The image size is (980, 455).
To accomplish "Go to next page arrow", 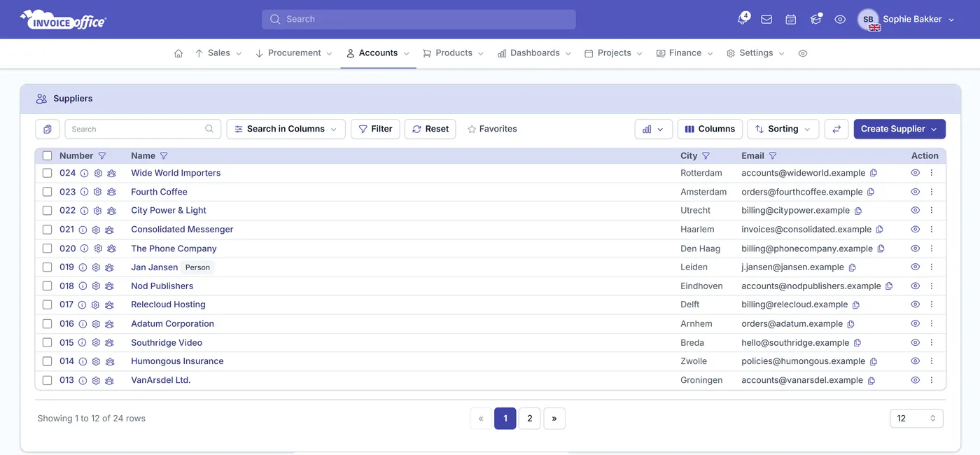I will [x=554, y=419].
